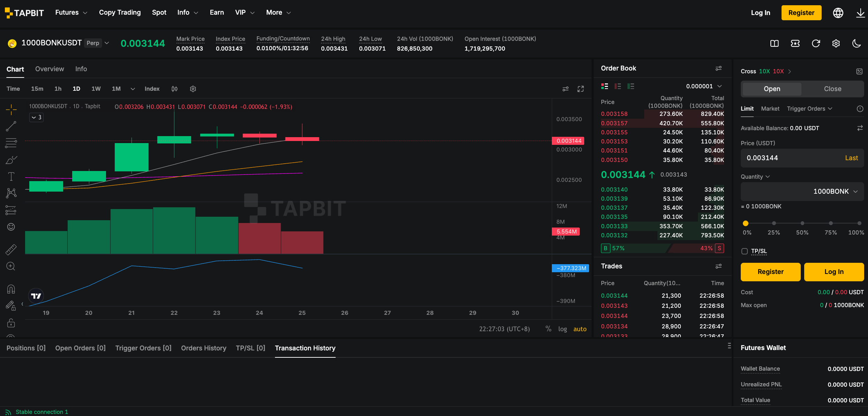Show asks-only order book view

[618, 86]
